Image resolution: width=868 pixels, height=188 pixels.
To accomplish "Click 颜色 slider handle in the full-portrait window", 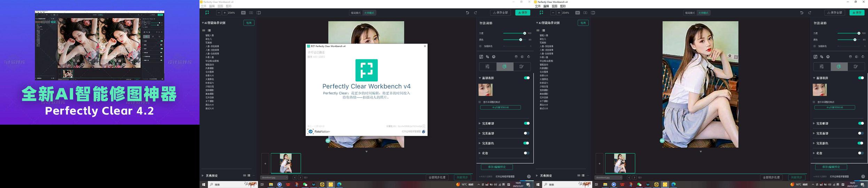I will coord(855,40).
